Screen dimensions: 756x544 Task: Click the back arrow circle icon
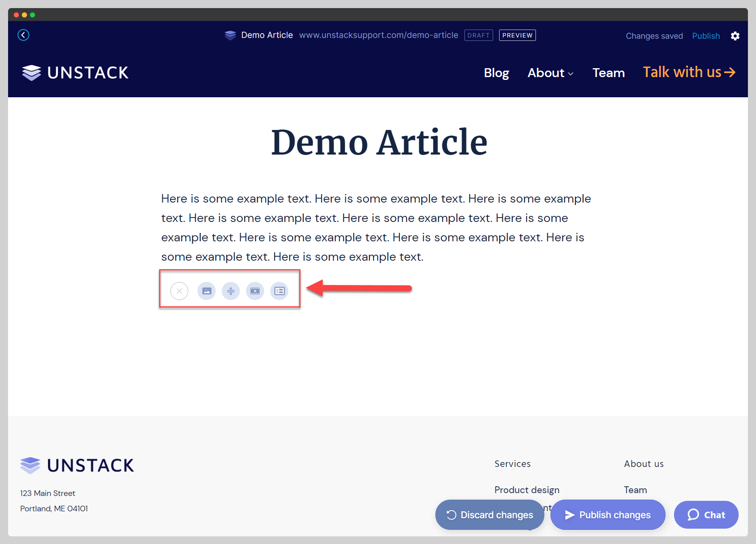pos(23,35)
